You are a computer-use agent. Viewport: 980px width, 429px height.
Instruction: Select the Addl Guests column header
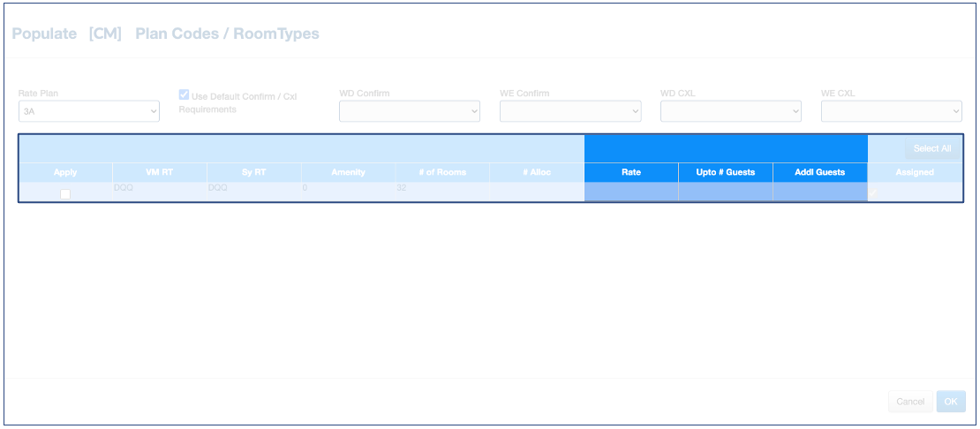point(819,172)
